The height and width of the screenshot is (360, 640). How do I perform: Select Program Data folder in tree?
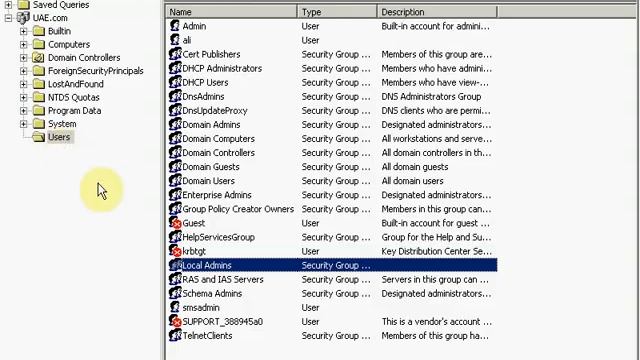[75, 111]
